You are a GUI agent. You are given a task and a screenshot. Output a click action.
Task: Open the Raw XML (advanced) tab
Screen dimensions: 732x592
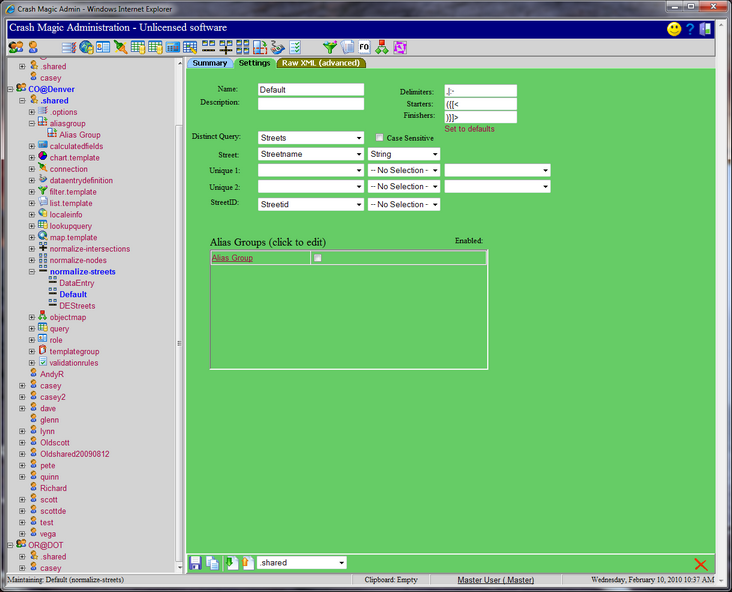tap(320, 63)
